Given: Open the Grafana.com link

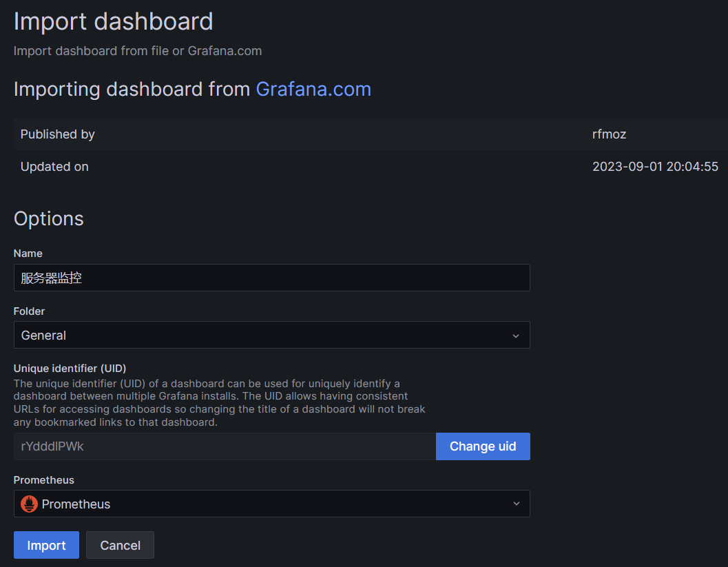Looking at the screenshot, I should [x=313, y=89].
